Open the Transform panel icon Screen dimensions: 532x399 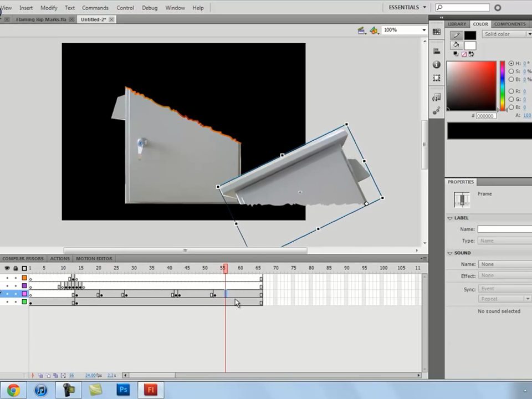point(436,78)
